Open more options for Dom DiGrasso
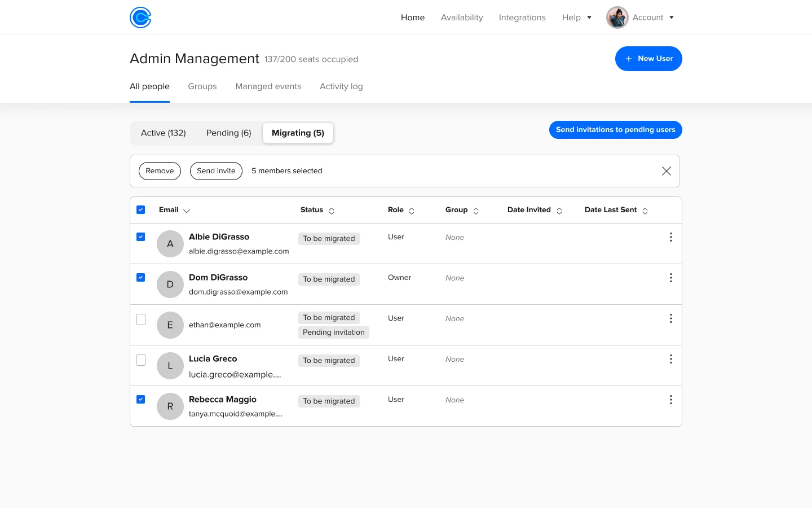Image resolution: width=812 pixels, height=508 pixels. click(x=670, y=278)
